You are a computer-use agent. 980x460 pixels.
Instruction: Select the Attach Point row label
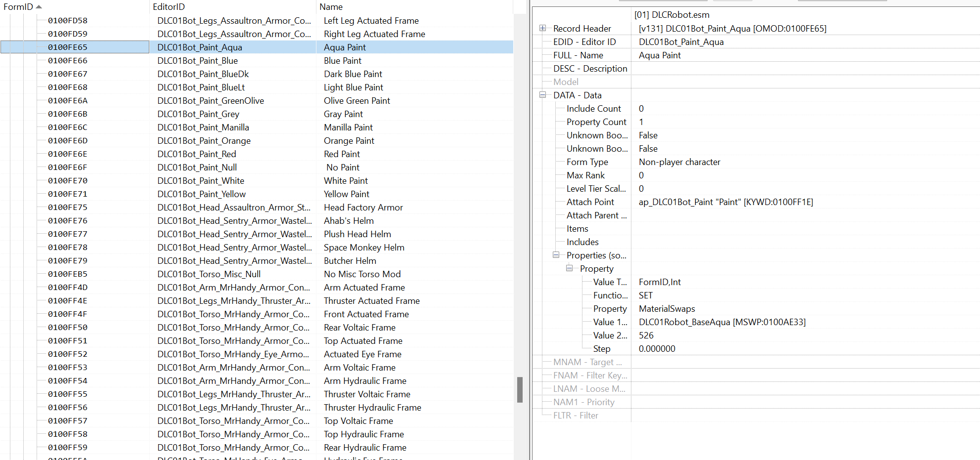coord(590,202)
